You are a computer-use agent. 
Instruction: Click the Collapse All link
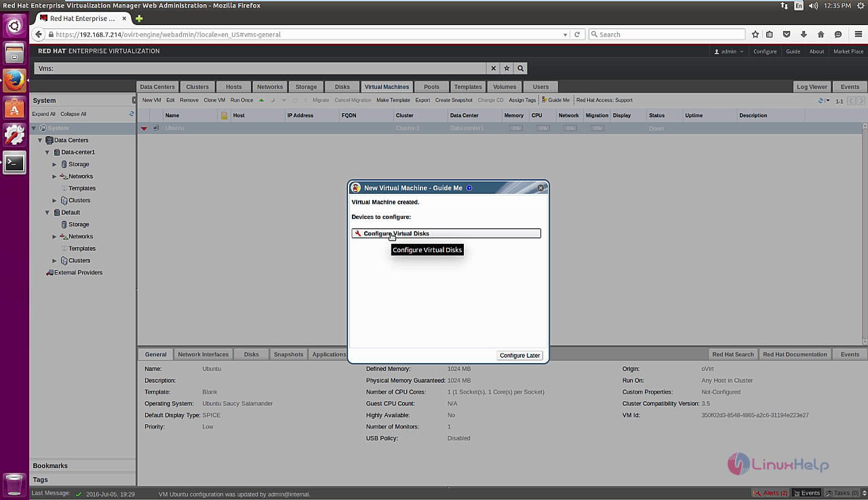tap(73, 114)
